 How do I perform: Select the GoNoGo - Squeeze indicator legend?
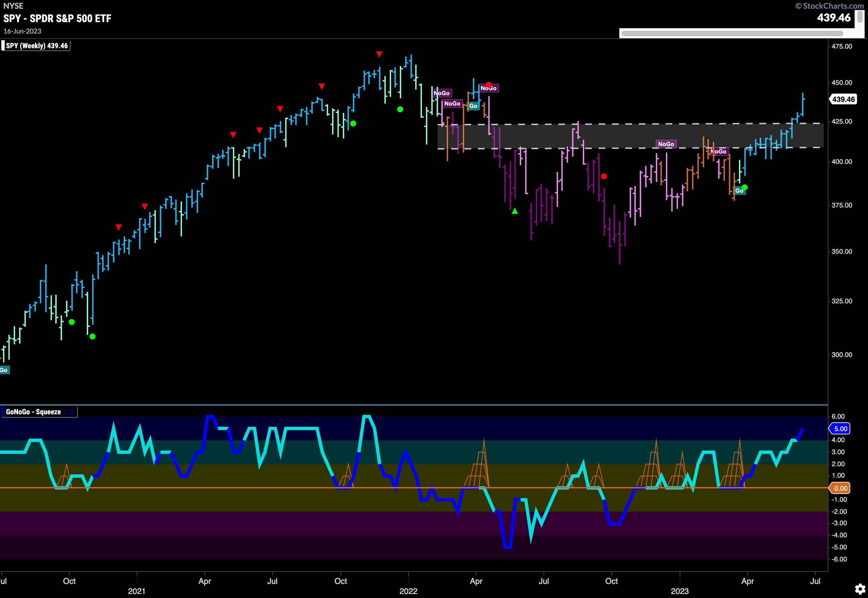pos(39,412)
